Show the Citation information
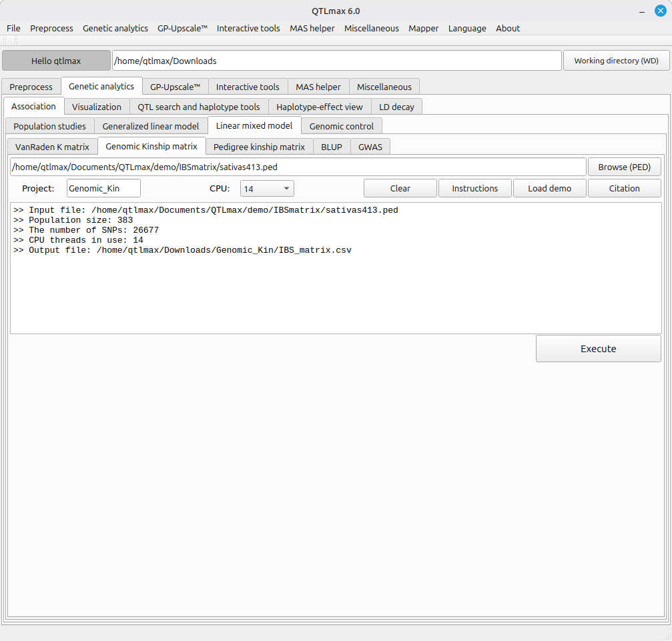 tap(624, 189)
